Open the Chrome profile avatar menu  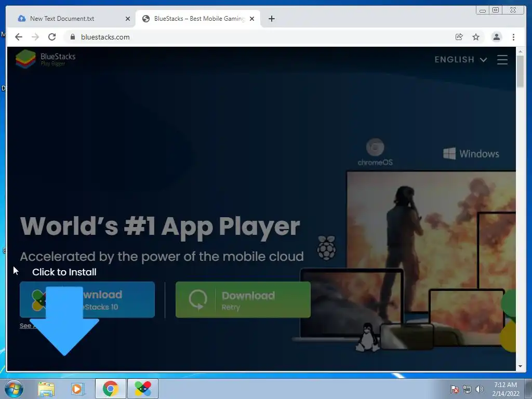click(496, 37)
